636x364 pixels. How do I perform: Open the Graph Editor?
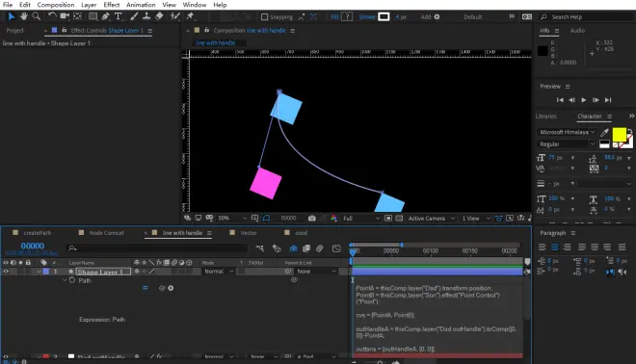pos(336,248)
